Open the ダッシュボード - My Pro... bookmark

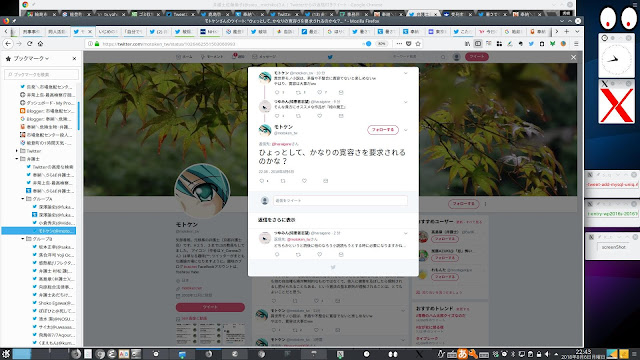(47, 103)
